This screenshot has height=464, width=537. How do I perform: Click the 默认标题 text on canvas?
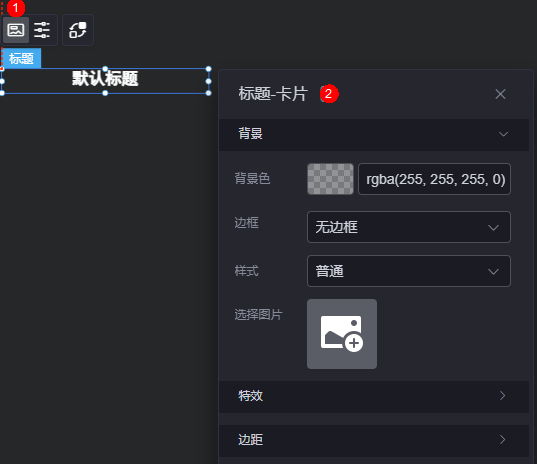(105, 79)
